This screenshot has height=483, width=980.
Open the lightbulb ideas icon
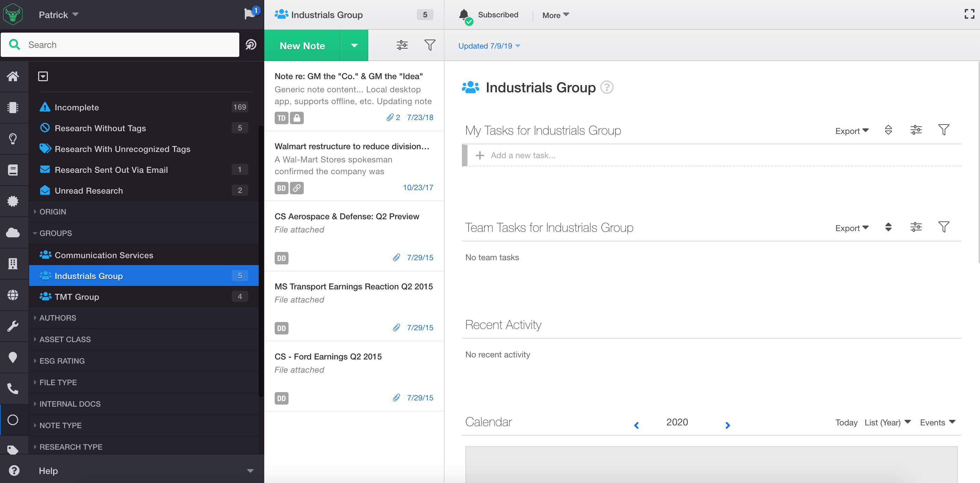pyautogui.click(x=13, y=139)
